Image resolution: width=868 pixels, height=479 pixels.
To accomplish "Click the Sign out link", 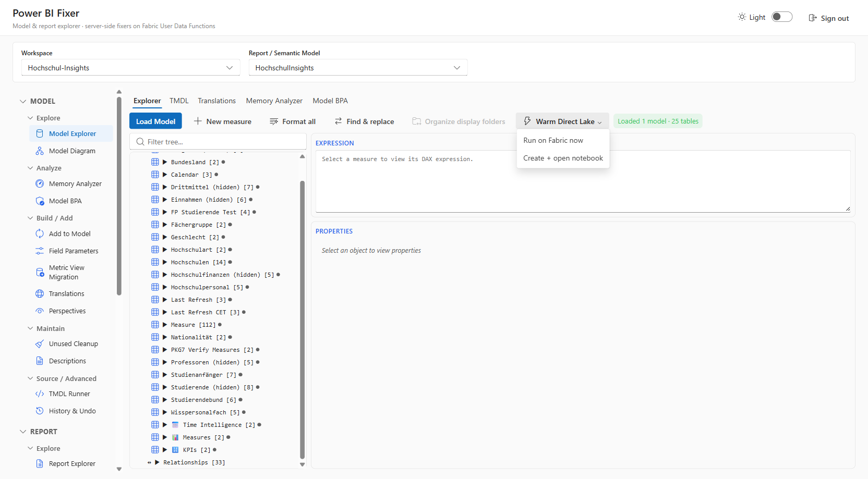I will pos(829,18).
